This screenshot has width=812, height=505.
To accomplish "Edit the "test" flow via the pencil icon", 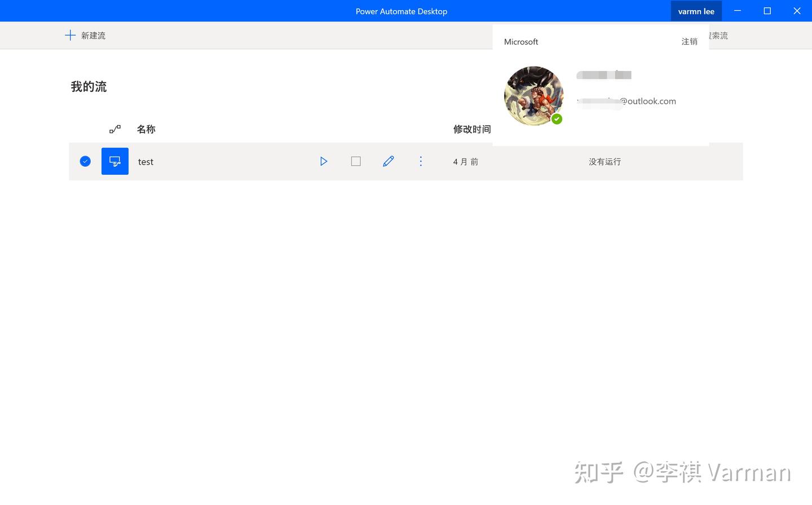I will tap(388, 161).
